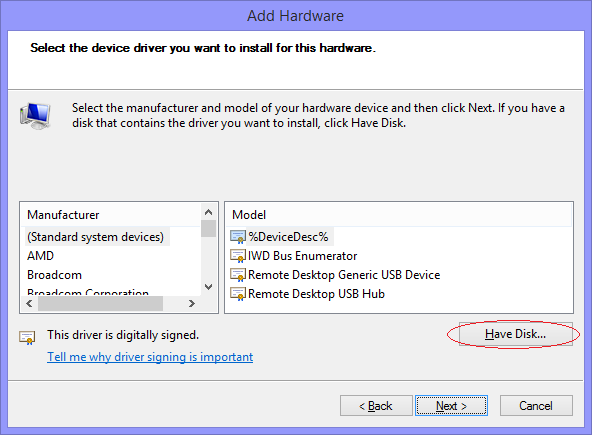This screenshot has height=435, width=592.
Task: Click the Remote Desktop Generic USB Device icon
Action: point(238,275)
